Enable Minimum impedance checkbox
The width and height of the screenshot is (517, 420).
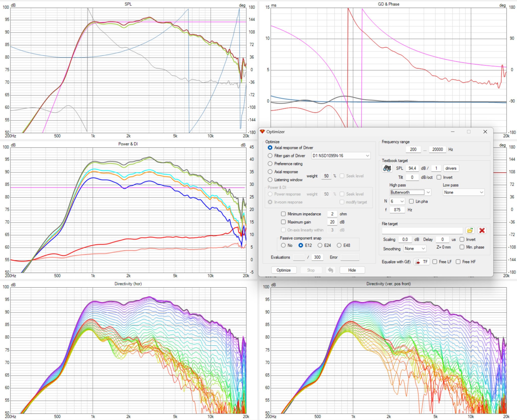tap(283, 214)
